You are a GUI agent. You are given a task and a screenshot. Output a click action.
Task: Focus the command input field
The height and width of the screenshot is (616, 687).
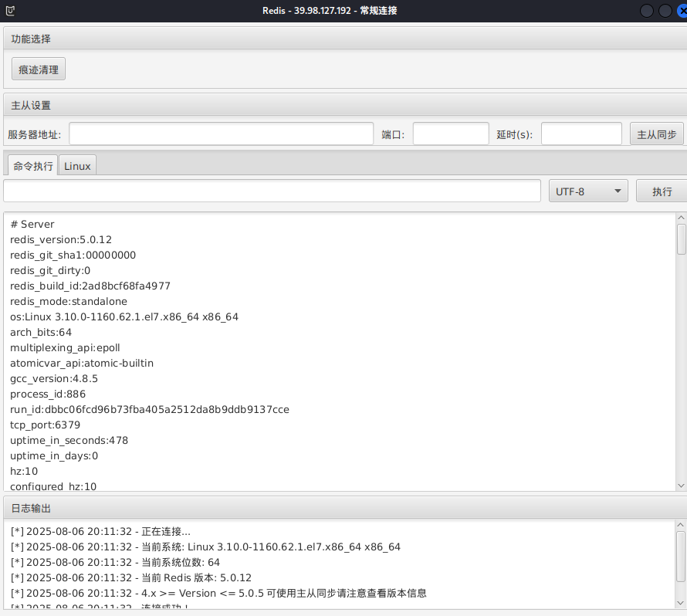click(x=272, y=191)
